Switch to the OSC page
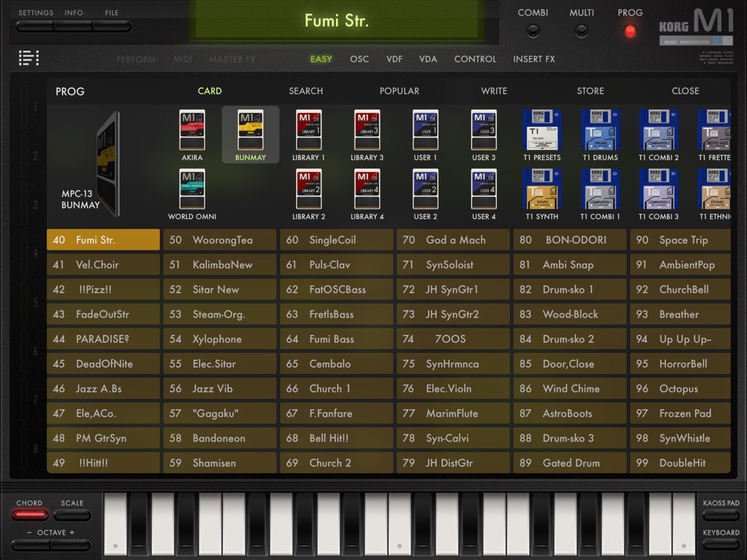 pyautogui.click(x=359, y=59)
